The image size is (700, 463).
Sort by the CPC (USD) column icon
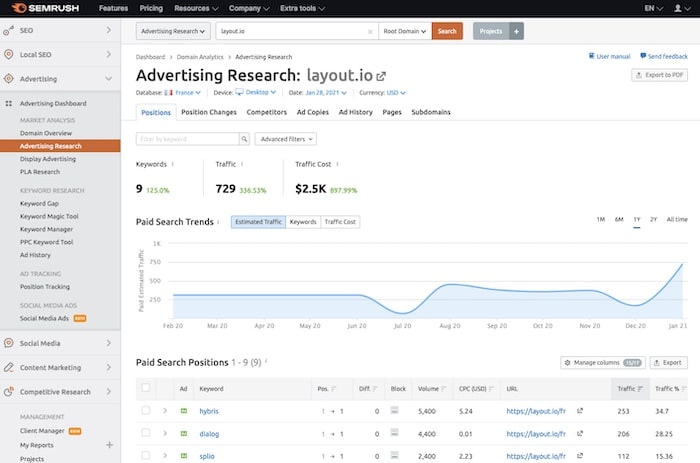491,389
